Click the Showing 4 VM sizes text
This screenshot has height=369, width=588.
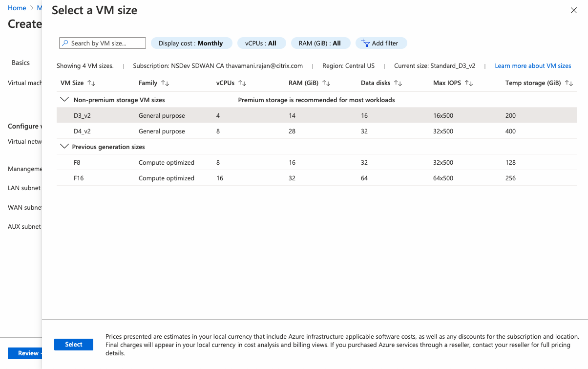point(85,65)
